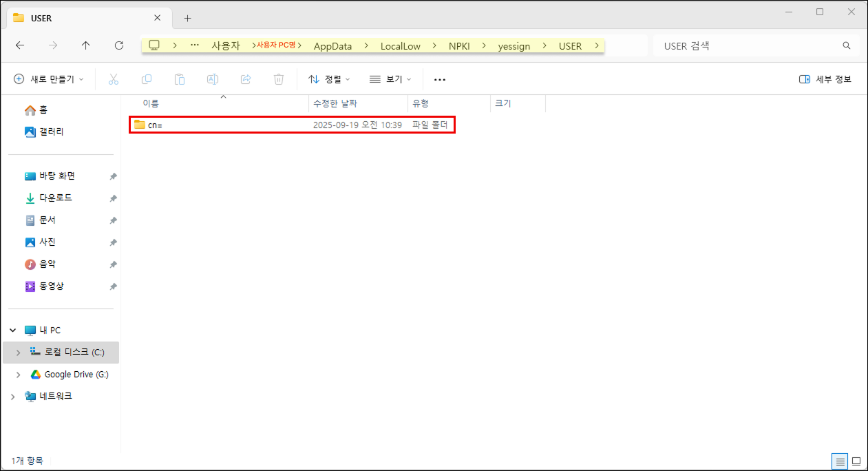Go up one folder level
The height and width of the screenshot is (471, 868).
(x=85, y=45)
